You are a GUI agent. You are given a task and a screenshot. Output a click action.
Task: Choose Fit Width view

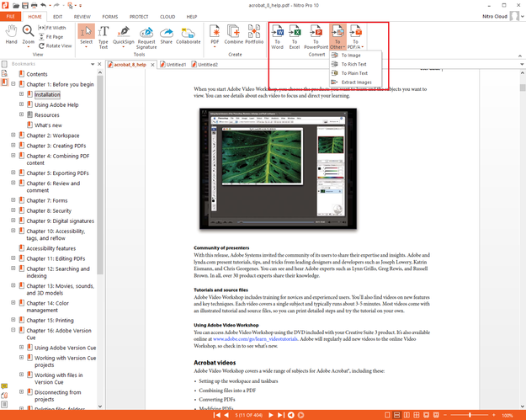pos(52,28)
